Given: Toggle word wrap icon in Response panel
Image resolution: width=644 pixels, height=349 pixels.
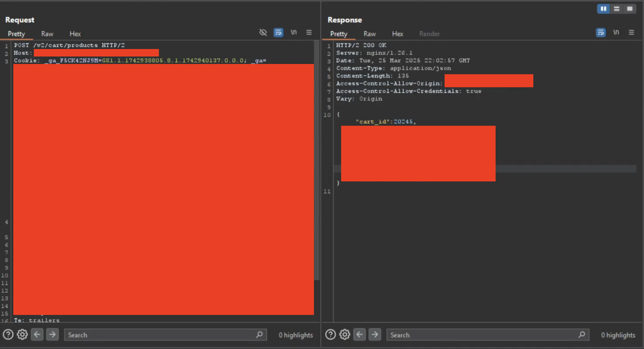Looking at the screenshot, I should click(x=601, y=32).
